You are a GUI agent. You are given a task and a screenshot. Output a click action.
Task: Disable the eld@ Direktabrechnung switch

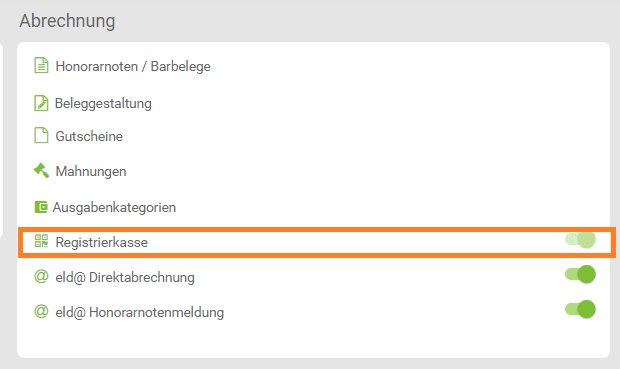580,274
